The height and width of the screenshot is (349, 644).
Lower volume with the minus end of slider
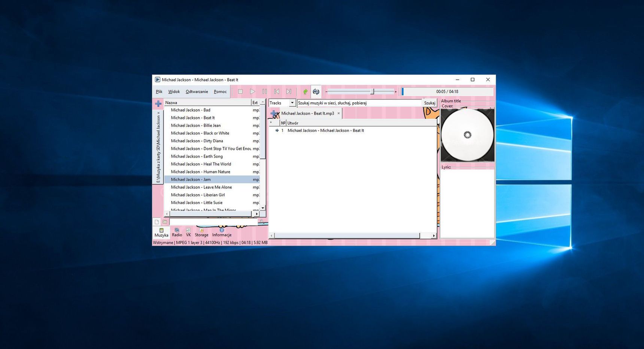tap(326, 91)
